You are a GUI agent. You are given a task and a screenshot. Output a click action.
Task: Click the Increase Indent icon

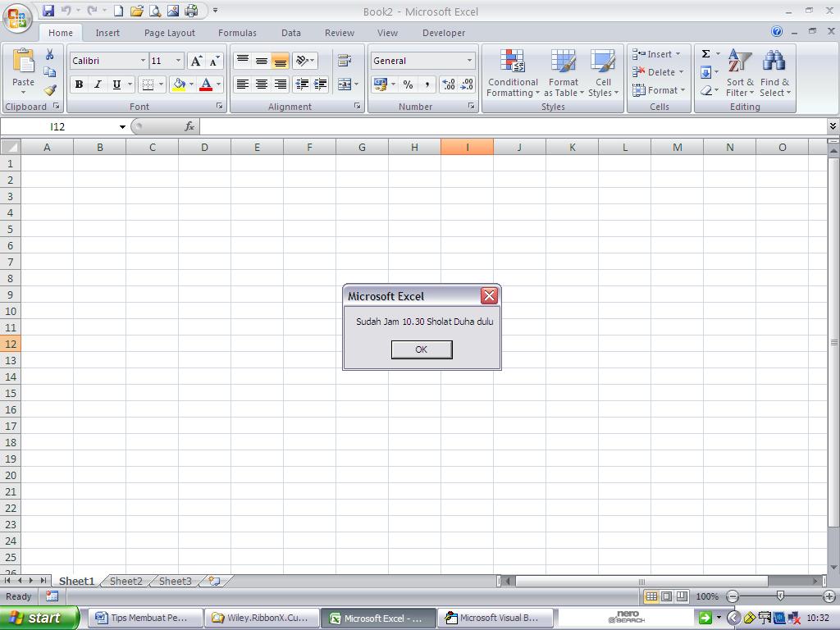(321, 84)
